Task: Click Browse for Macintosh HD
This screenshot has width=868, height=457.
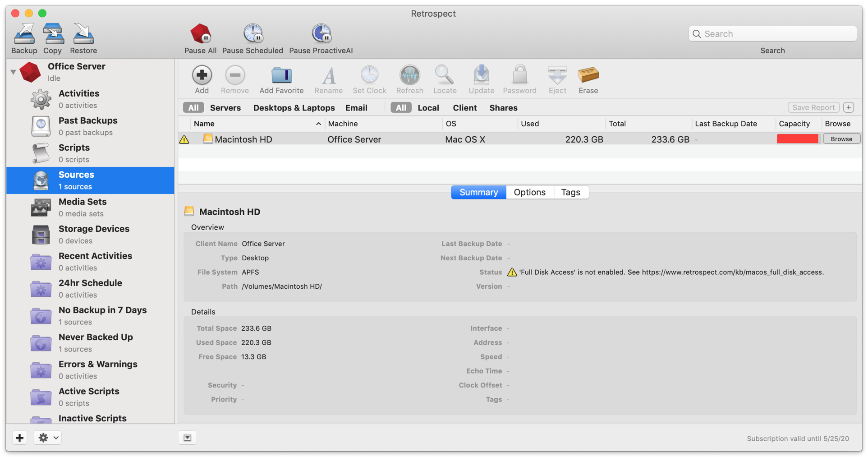Action: click(x=841, y=138)
